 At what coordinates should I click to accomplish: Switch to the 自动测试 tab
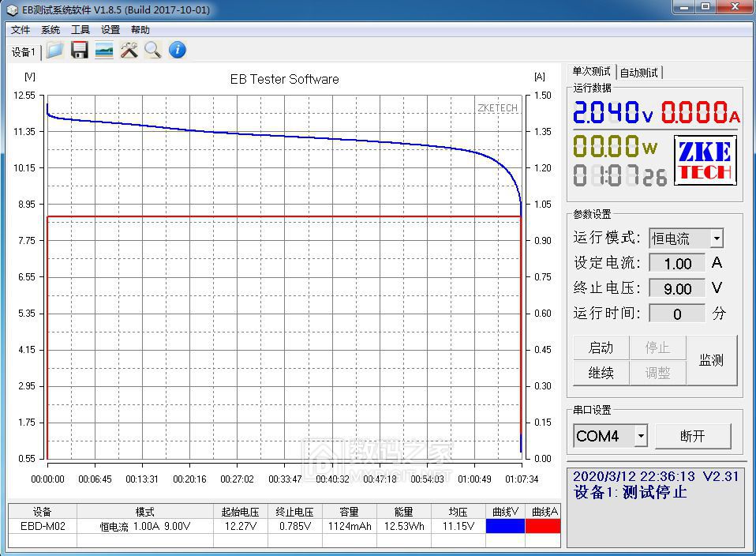(639, 73)
